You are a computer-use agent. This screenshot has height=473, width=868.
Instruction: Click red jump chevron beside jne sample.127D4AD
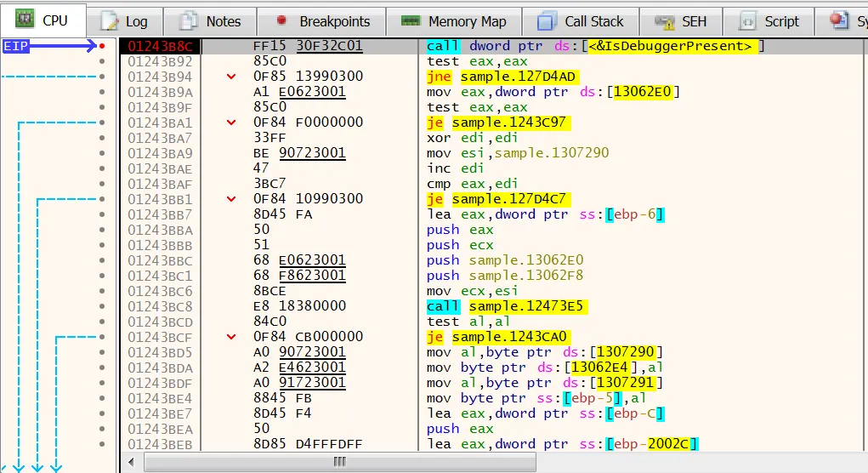pos(230,77)
